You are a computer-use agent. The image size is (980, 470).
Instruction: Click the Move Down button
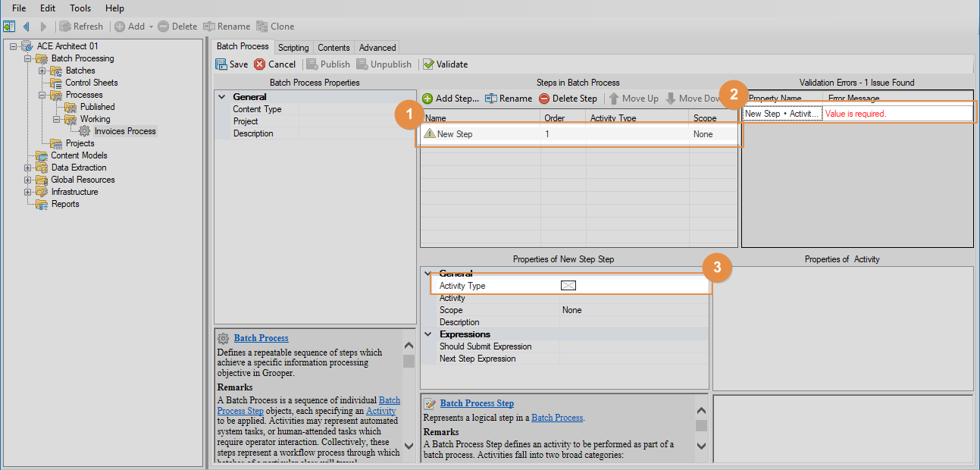pyautogui.click(x=694, y=99)
